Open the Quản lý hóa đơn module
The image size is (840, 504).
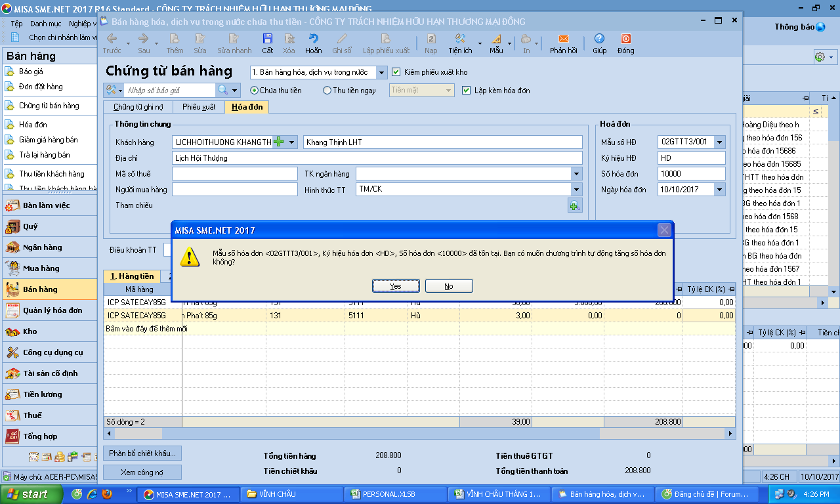[49, 310]
